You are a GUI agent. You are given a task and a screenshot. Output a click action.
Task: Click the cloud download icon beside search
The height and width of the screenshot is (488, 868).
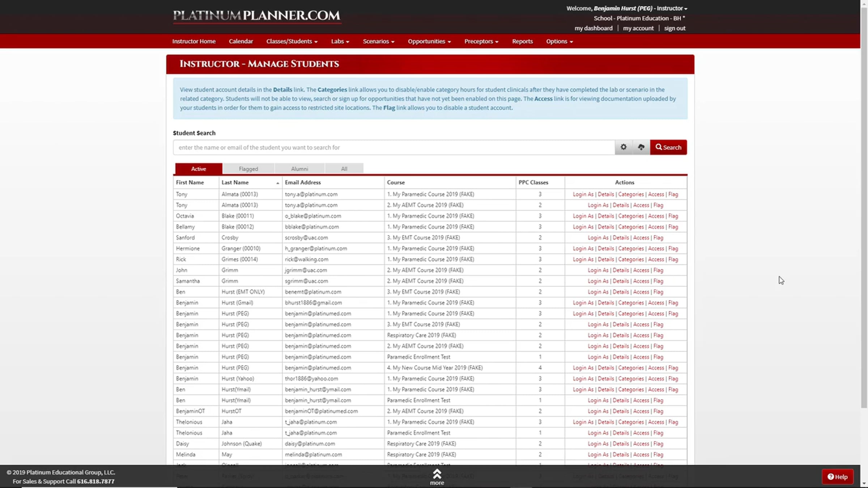(641, 147)
